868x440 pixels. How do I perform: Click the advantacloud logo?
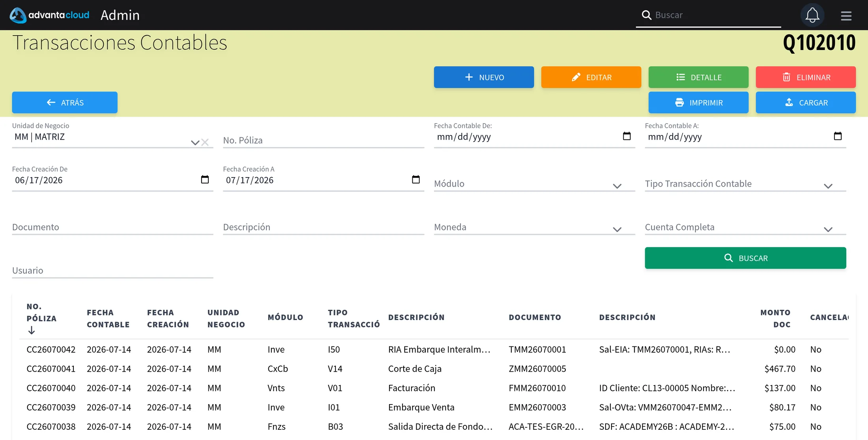pos(49,15)
